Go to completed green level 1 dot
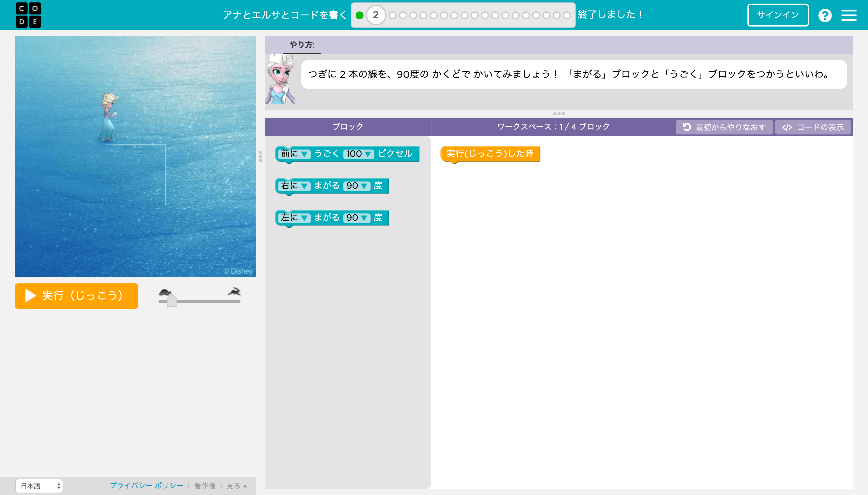Viewport: 868px width, 495px height. click(360, 15)
